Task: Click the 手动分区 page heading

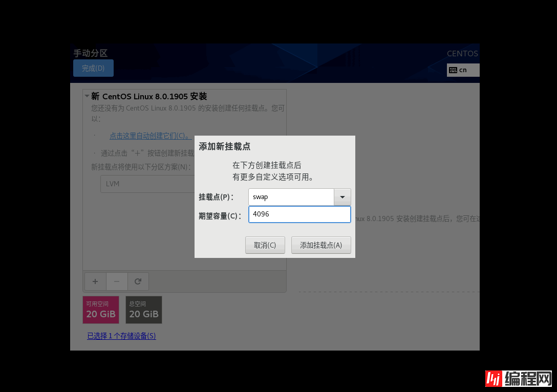Action: pyautogui.click(x=91, y=53)
